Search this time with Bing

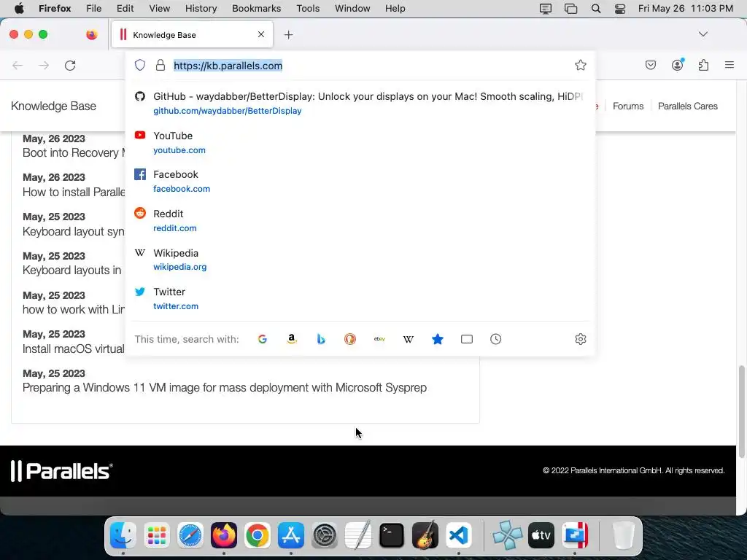pos(321,339)
